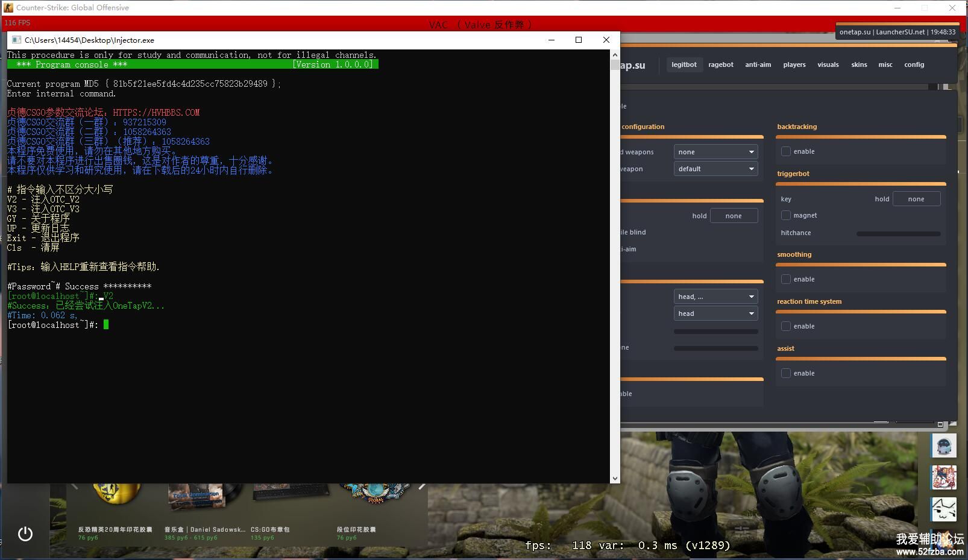Go to the visuals tab
Viewport: 968px width, 560px height.
828,64
